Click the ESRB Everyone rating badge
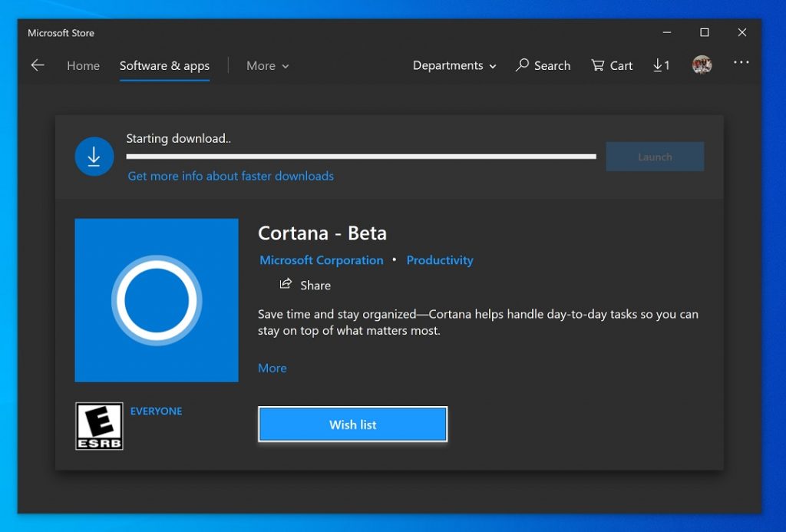 99,425
